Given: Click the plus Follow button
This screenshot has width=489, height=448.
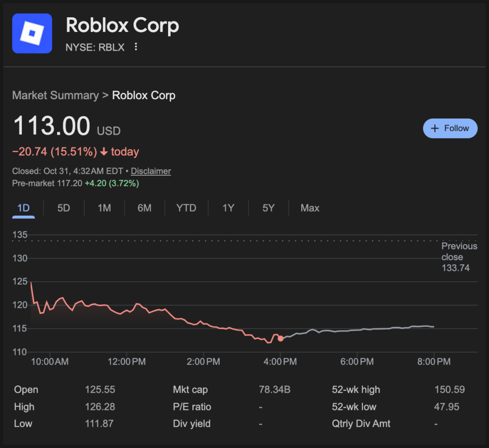Looking at the screenshot, I should pos(450,129).
